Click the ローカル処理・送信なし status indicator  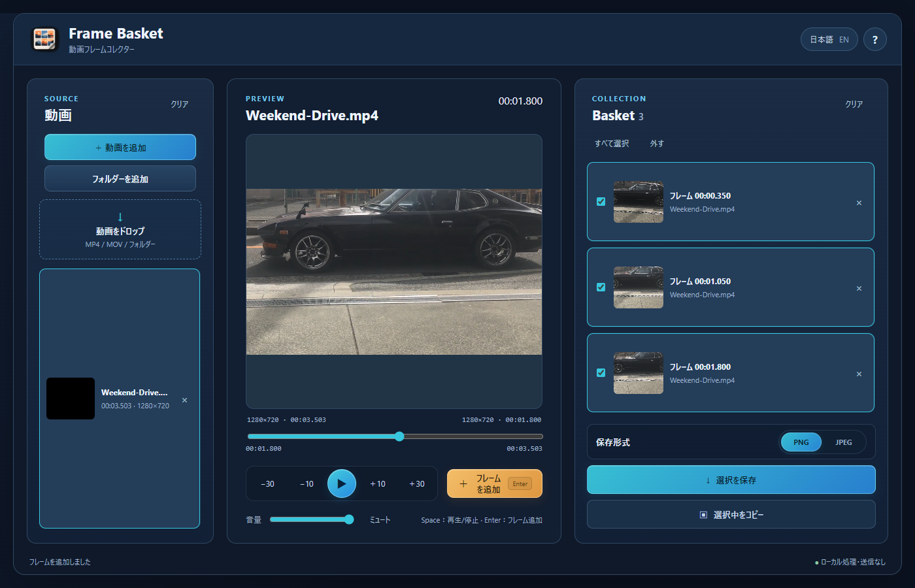[x=850, y=562]
